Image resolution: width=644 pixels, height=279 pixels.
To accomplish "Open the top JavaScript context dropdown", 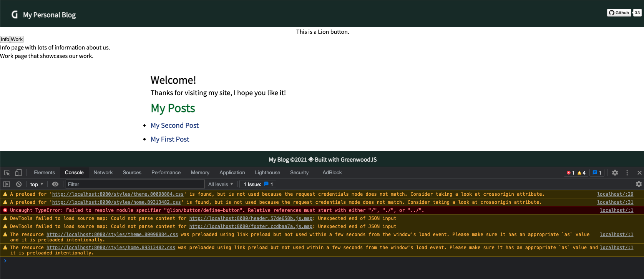I will [x=37, y=184].
